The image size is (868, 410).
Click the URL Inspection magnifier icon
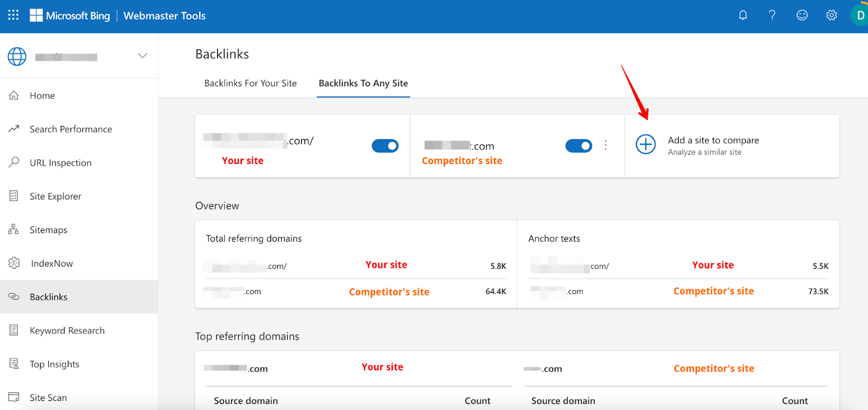[x=14, y=162]
